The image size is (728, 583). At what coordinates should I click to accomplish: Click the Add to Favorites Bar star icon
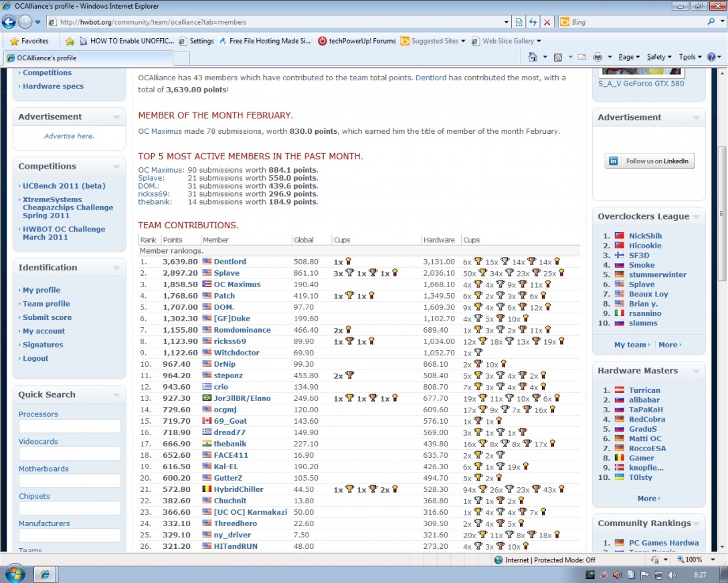pos(70,41)
